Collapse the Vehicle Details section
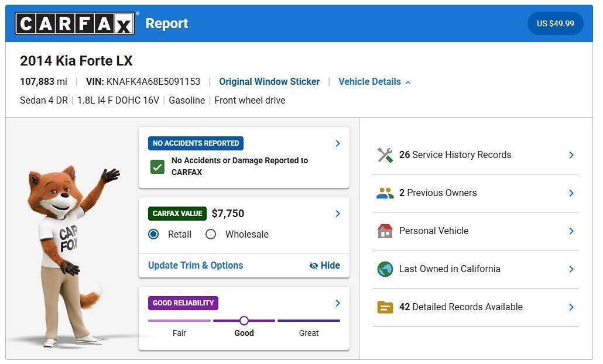603x364 pixels. [x=375, y=82]
